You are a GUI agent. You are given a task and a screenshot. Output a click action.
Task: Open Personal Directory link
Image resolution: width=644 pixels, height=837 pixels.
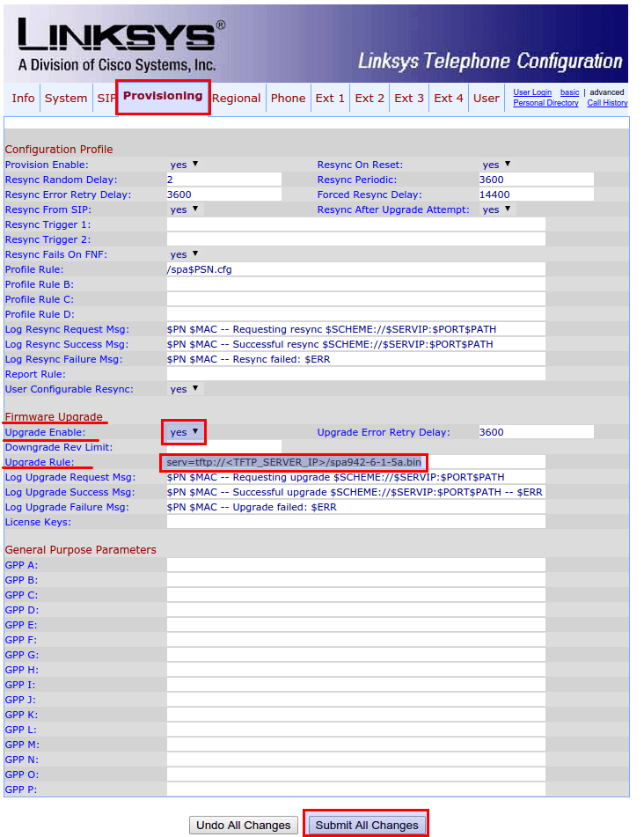point(545,103)
